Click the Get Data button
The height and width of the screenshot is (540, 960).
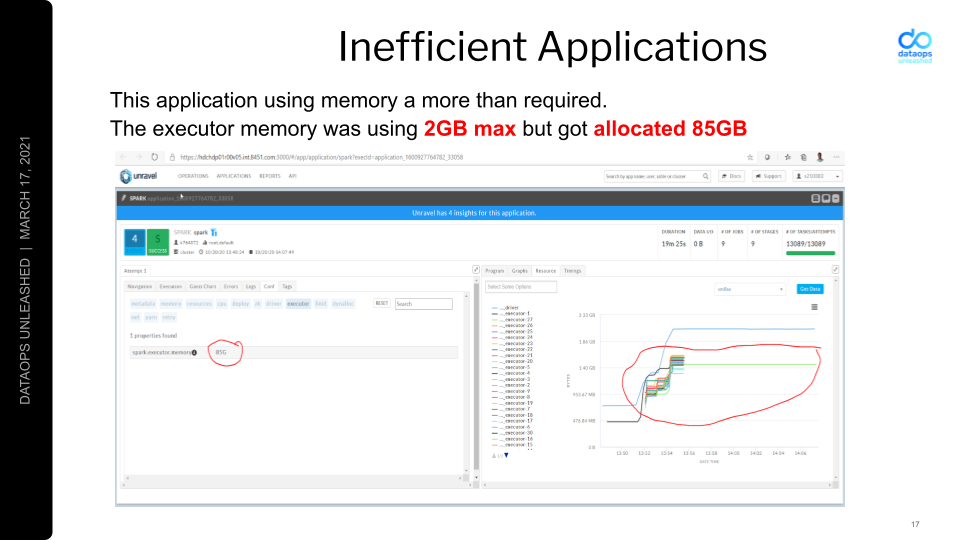pyautogui.click(x=810, y=289)
